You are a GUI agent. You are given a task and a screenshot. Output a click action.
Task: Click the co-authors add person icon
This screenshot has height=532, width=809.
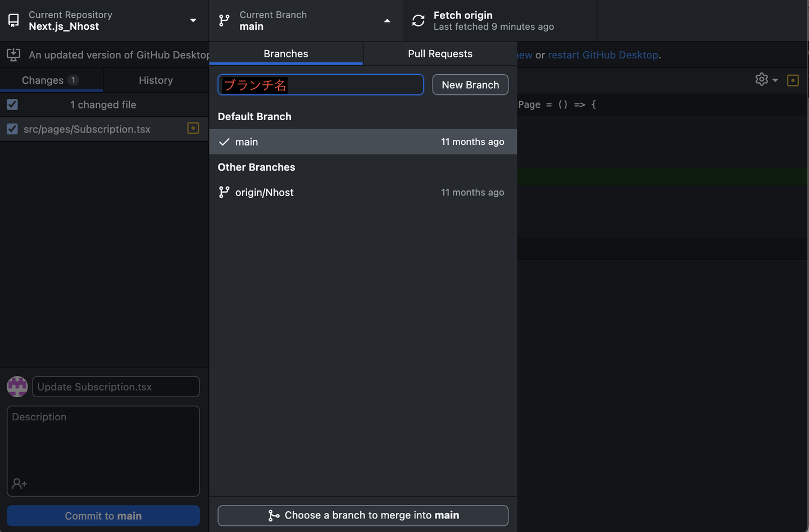20,484
